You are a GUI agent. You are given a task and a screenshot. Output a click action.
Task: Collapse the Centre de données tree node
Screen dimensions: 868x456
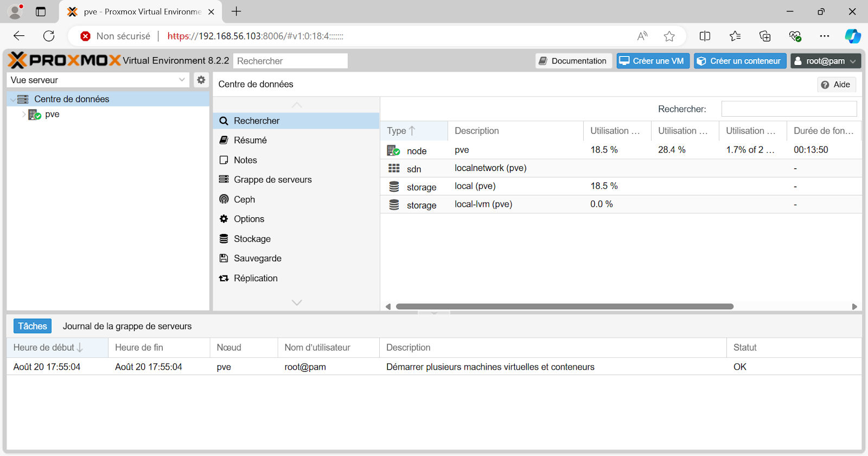(x=13, y=99)
